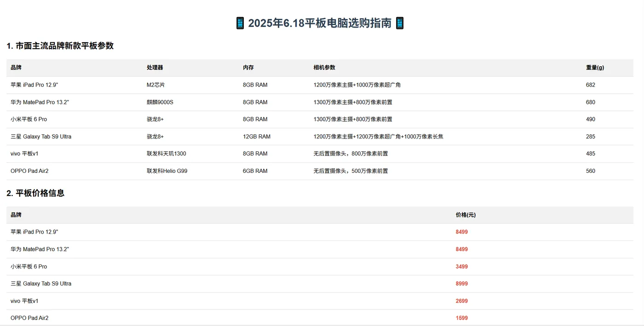Screen dimensions: 644x326
Task: Click the 联发科天玑1300 processor cell
Action: [x=167, y=154]
